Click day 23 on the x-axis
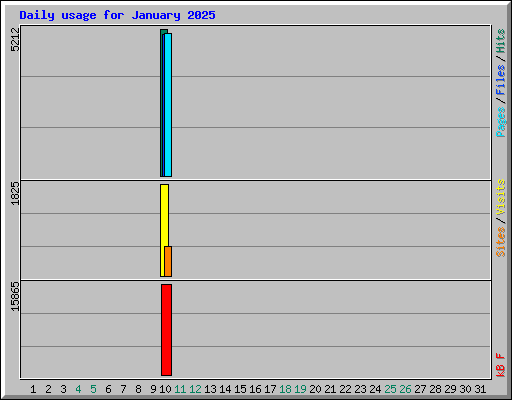This screenshot has width=512, height=400. (360, 389)
